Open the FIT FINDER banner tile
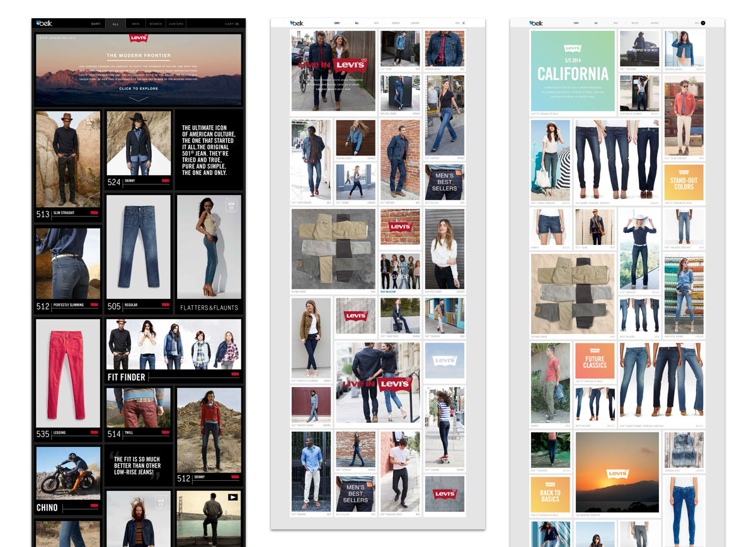 (174, 351)
